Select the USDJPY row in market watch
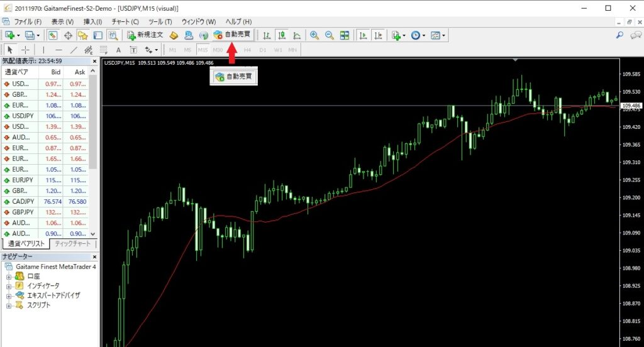The width and height of the screenshot is (644, 347). point(45,116)
